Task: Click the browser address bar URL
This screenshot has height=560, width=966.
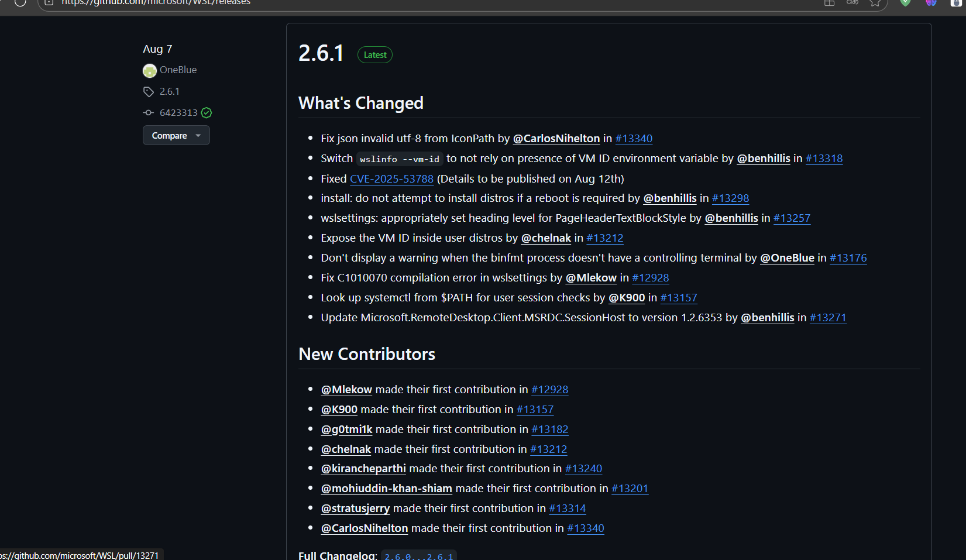Action: 156,3
